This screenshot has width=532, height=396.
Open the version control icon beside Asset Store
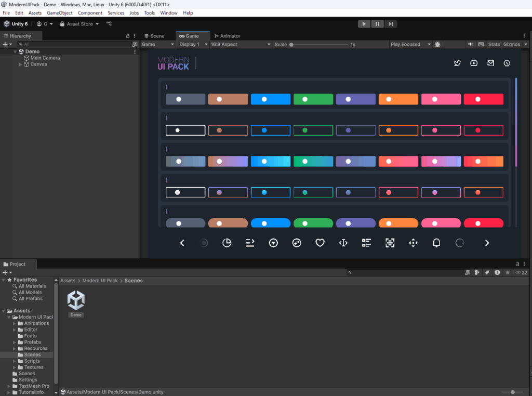point(109,24)
